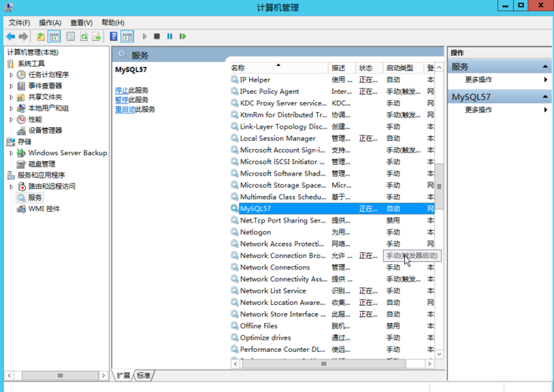
Task: Switch to the 扩展 tab
Action: (x=123, y=375)
